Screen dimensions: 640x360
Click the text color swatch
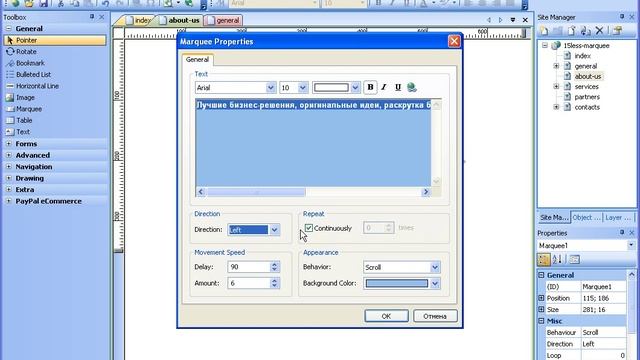331,88
